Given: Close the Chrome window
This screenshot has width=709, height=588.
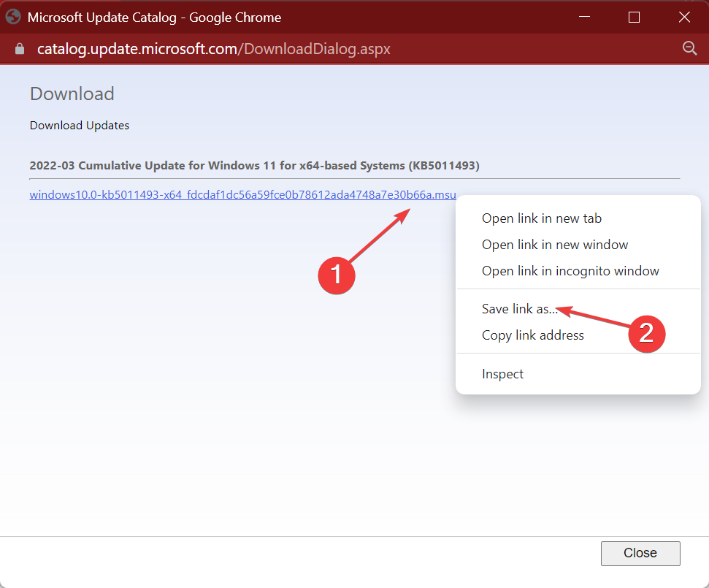Looking at the screenshot, I should tap(684, 16).
